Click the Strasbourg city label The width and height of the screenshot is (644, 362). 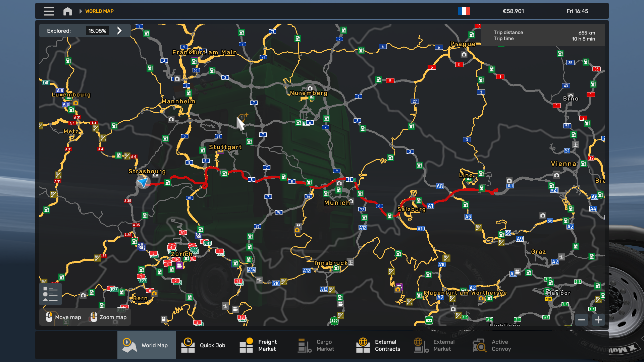coord(147,171)
